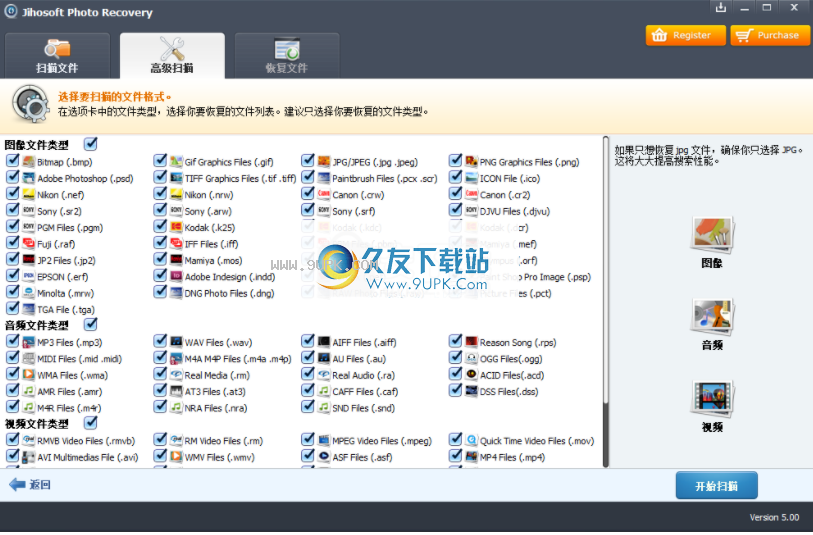The height and width of the screenshot is (535, 813).
Task: Uncheck the MPEG Video Files checkbox
Action: click(x=308, y=439)
